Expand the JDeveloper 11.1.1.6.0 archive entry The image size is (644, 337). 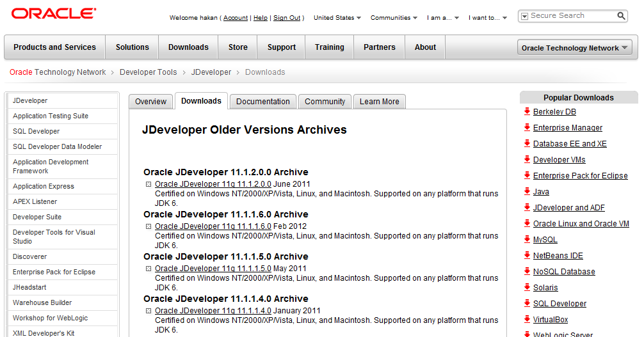149,226
